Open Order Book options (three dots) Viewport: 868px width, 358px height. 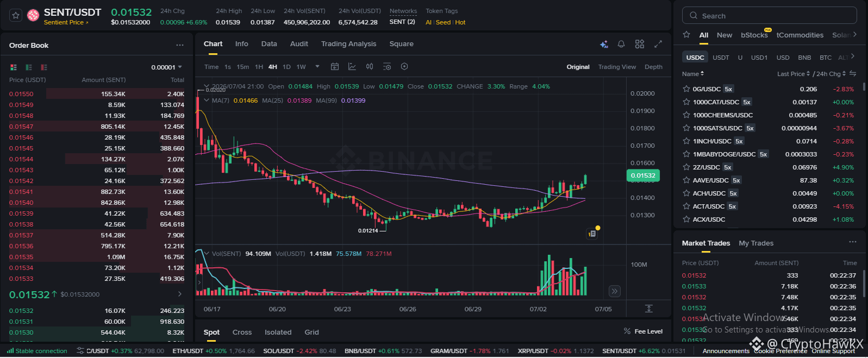[179, 45]
